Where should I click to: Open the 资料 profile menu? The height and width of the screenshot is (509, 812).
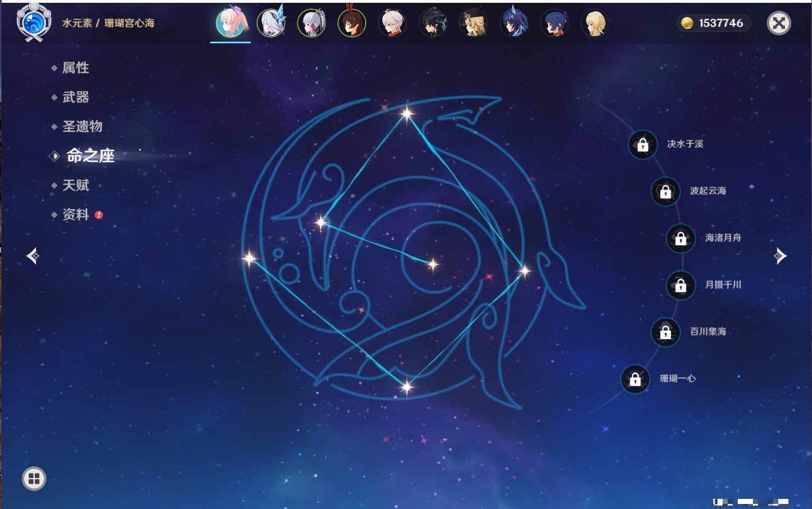click(x=75, y=214)
